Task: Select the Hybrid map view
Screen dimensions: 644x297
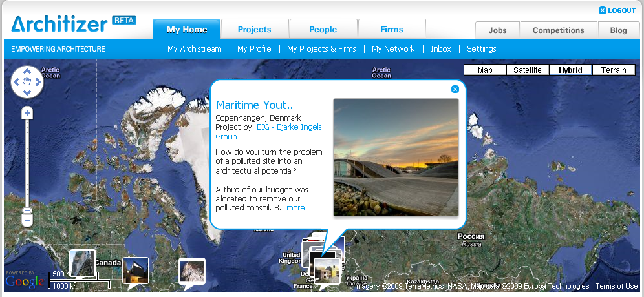Action: (570, 70)
